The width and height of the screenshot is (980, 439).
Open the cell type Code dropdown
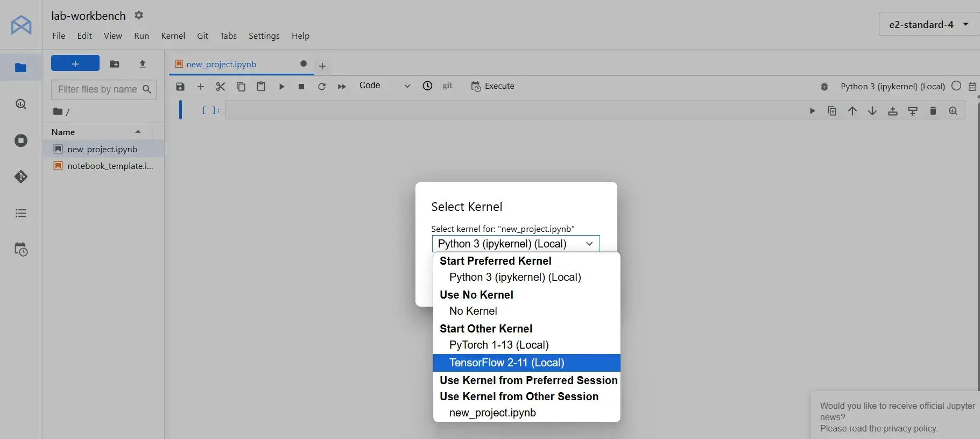(384, 86)
